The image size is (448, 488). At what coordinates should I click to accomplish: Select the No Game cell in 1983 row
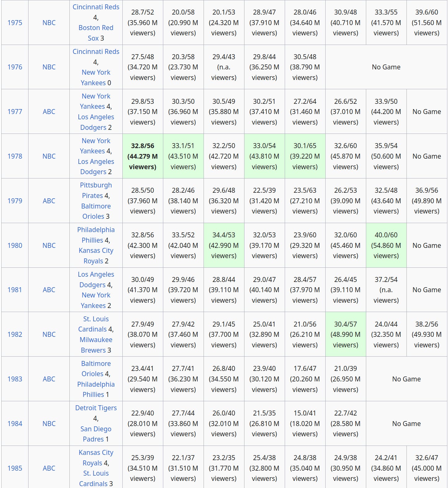(406, 379)
